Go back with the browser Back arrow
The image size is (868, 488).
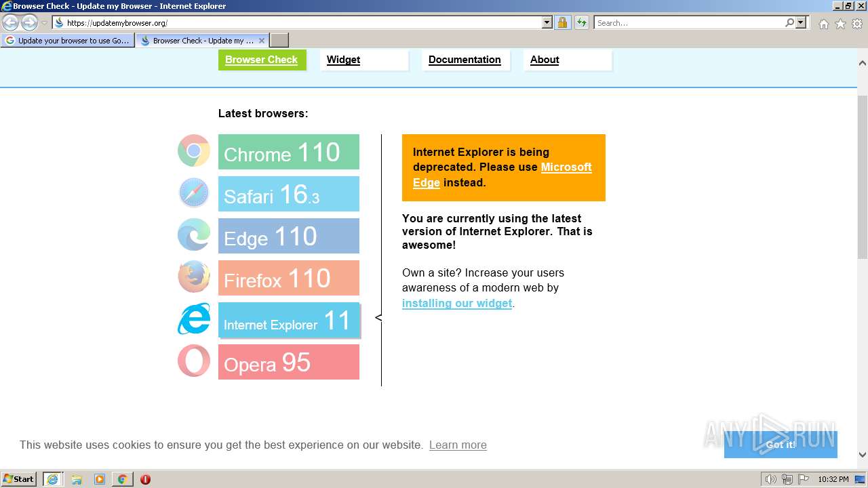pos(11,22)
